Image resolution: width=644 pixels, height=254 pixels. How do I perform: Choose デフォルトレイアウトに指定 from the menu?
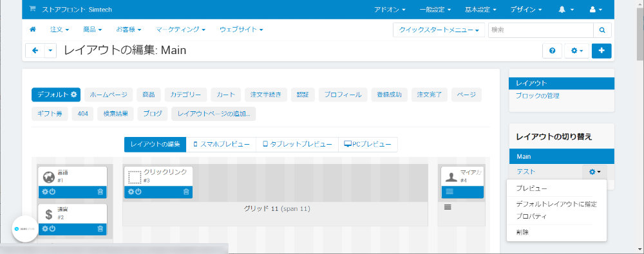[x=556, y=204]
